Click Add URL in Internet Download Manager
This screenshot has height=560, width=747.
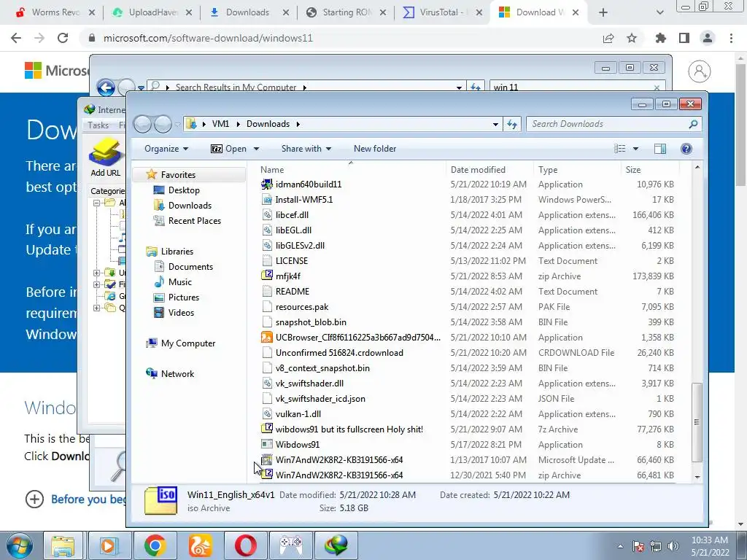pyautogui.click(x=105, y=157)
